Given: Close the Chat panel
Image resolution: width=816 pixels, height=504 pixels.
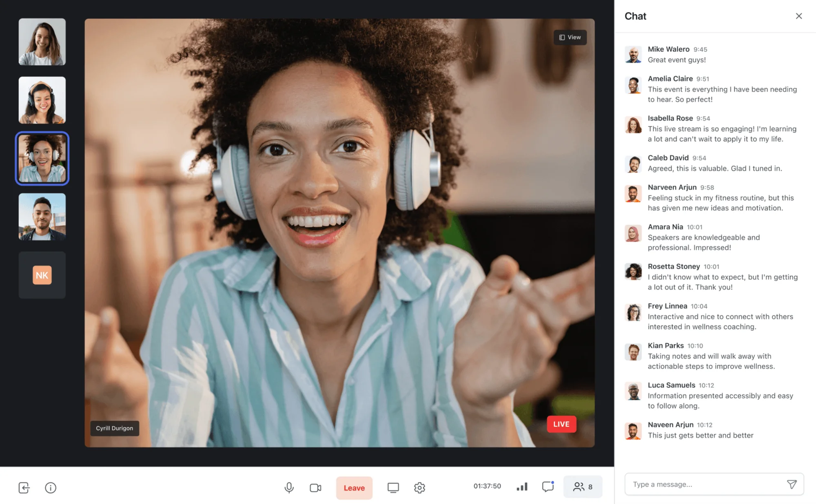Looking at the screenshot, I should (799, 16).
